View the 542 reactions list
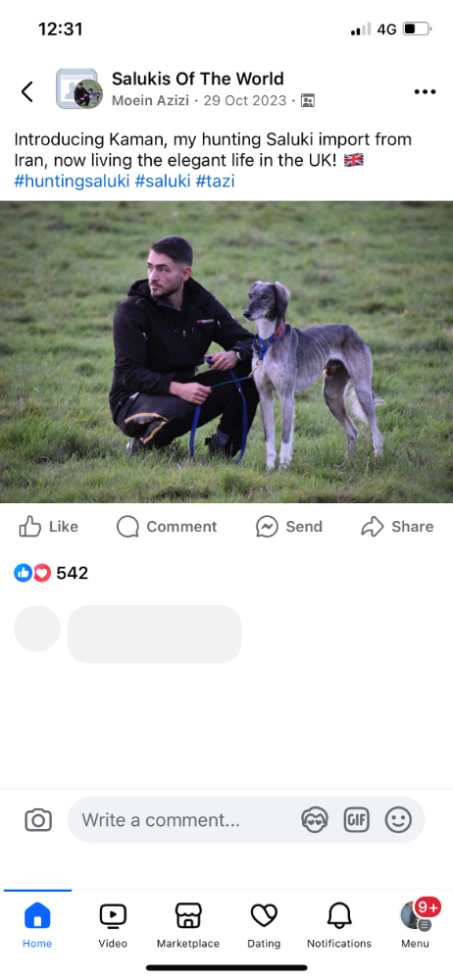This screenshot has width=453, height=980. [x=51, y=573]
